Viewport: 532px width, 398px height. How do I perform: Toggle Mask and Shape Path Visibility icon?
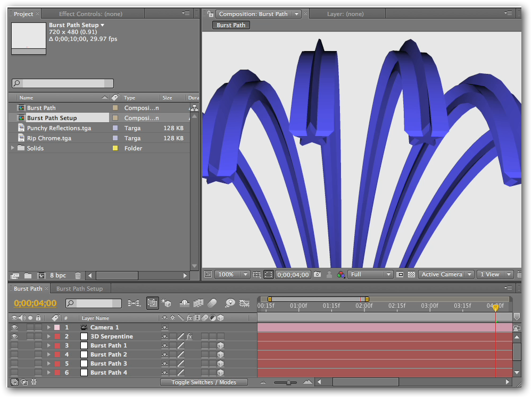[x=268, y=274]
